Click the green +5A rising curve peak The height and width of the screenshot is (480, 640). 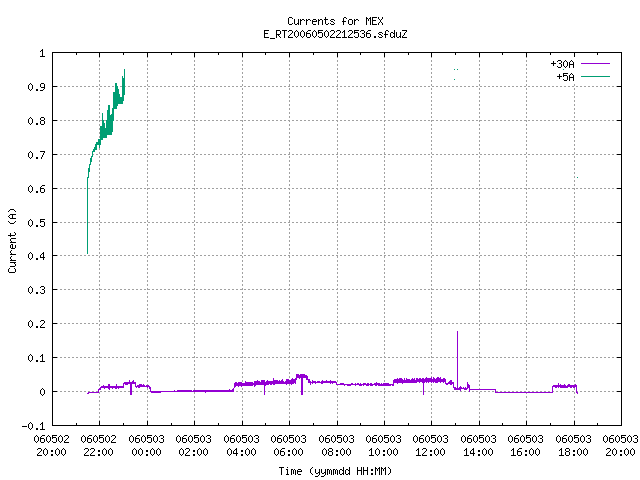[124, 72]
